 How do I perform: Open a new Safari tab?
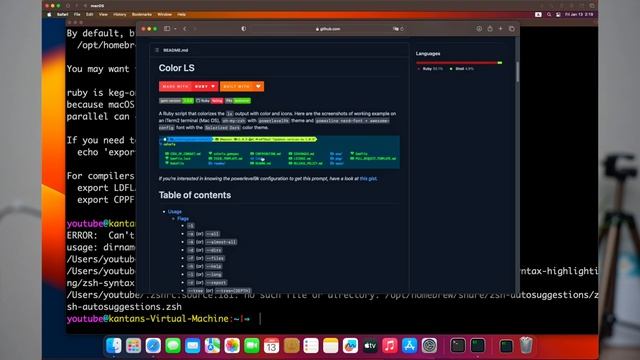pyautogui.click(x=500, y=29)
